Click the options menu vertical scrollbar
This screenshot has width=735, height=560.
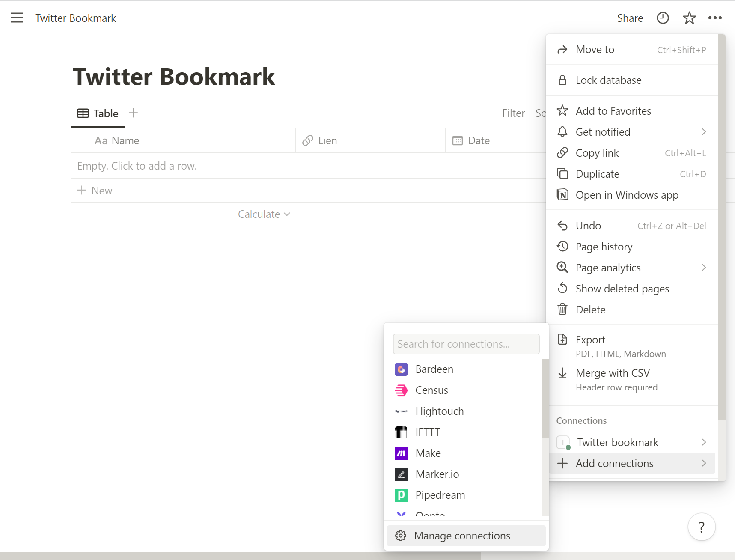(722, 227)
